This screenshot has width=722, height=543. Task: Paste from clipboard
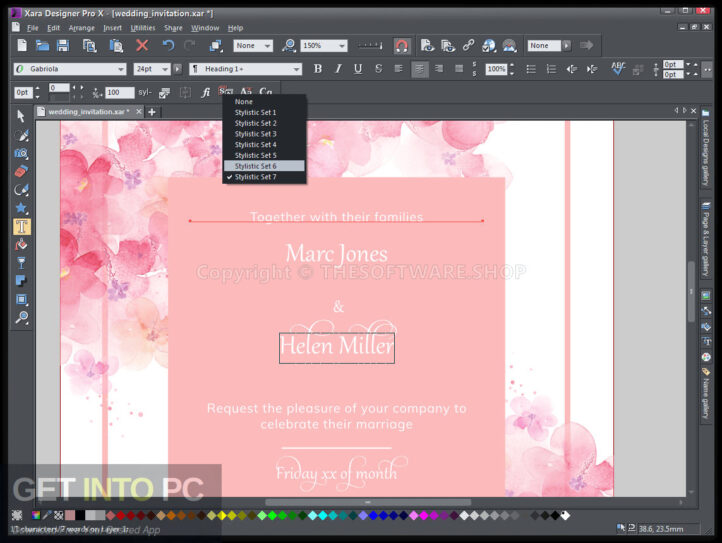(116, 45)
